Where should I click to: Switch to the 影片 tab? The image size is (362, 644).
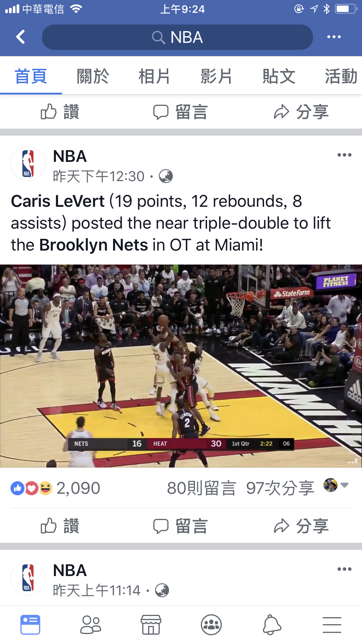pos(216,76)
